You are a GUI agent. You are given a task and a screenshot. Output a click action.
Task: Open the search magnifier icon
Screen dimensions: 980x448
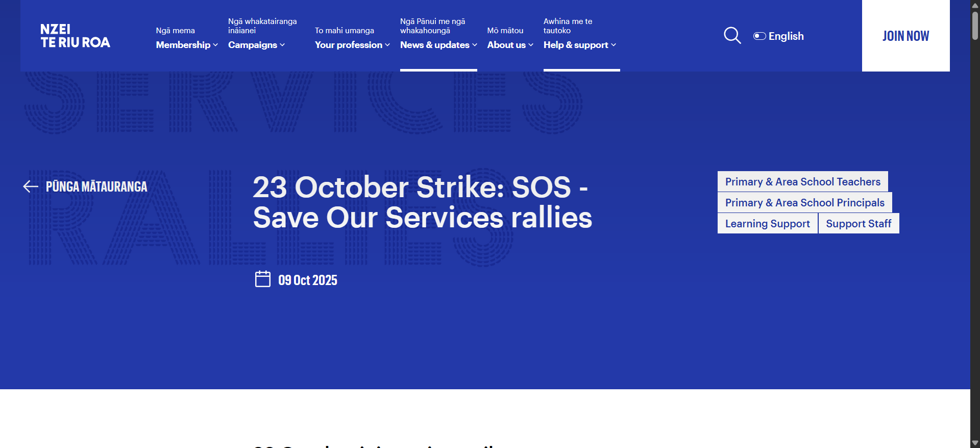(732, 36)
